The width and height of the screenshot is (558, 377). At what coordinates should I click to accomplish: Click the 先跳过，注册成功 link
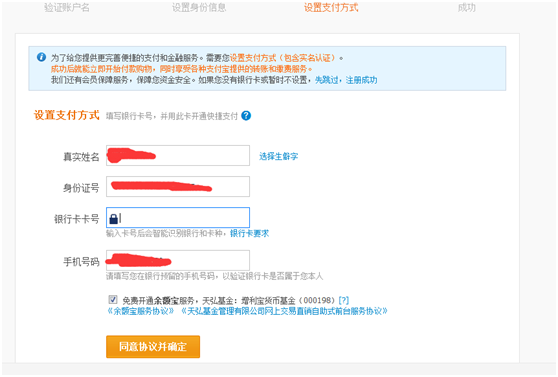click(x=346, y=80)
